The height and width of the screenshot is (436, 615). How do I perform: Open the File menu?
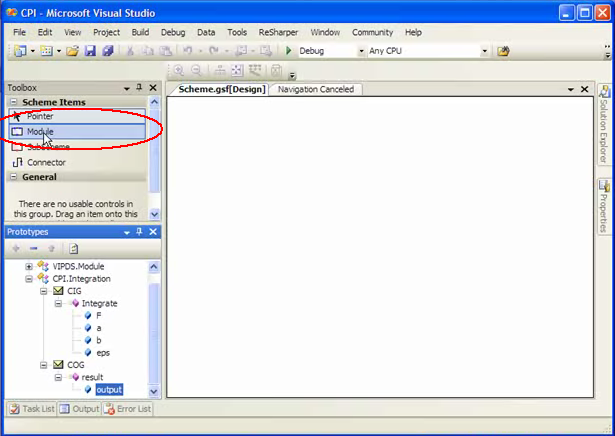tap(19, 32)
